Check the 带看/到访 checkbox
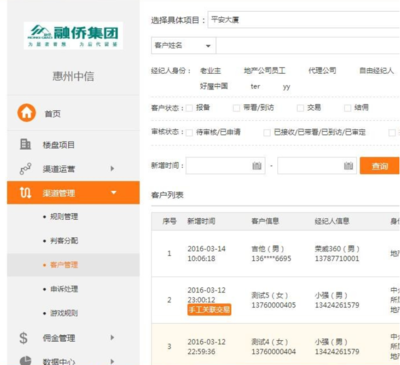The image size is (400, 365). (236, 108)
